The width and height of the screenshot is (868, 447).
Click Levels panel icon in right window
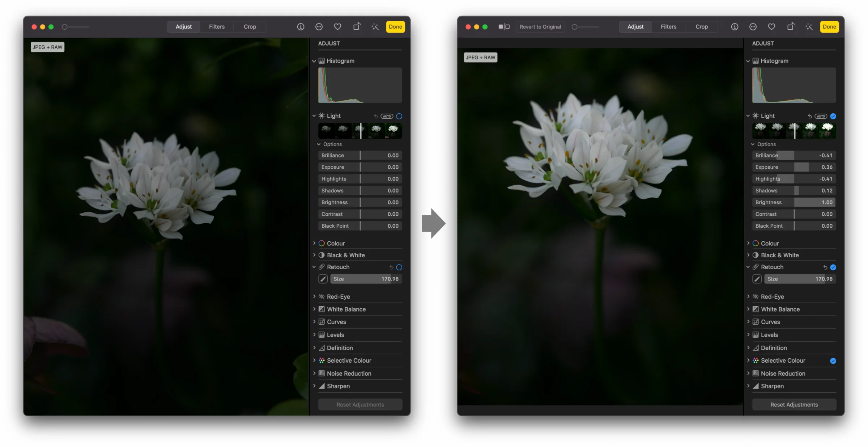pyautogui.click(x=756, y=335)
